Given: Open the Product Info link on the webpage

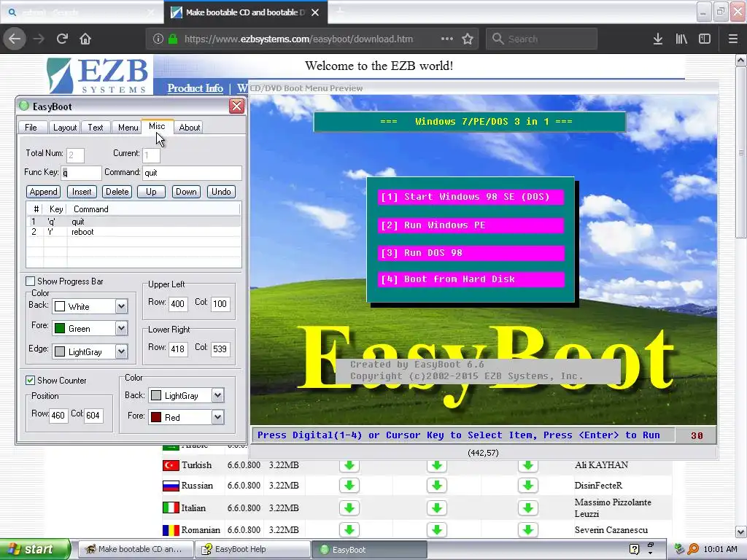Looking at the screenshot, I should pos(196,88).
